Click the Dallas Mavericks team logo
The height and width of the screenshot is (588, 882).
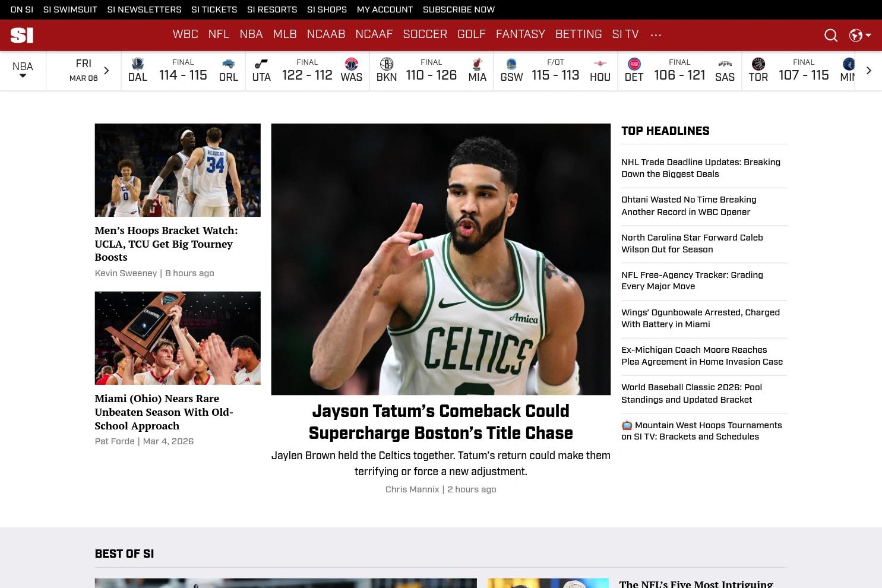point(138,64)
